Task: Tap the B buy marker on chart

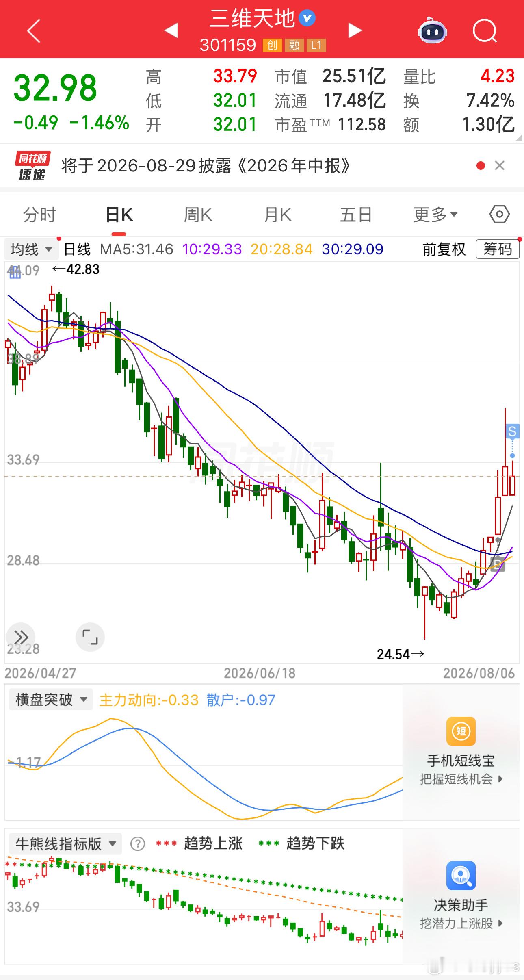Action: click(x=498, y=564)
